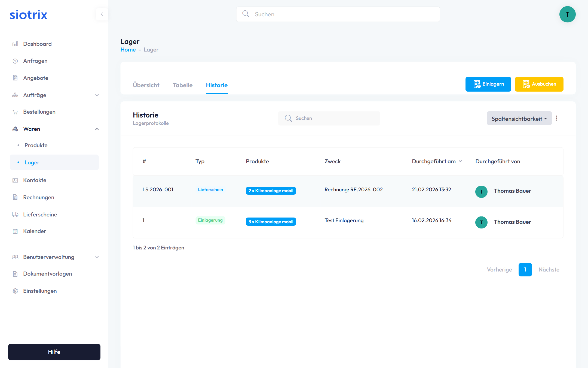Expand the Benutzerverwaltung submenu
Viewport: 588px width, 368px height.
[97, 257]
